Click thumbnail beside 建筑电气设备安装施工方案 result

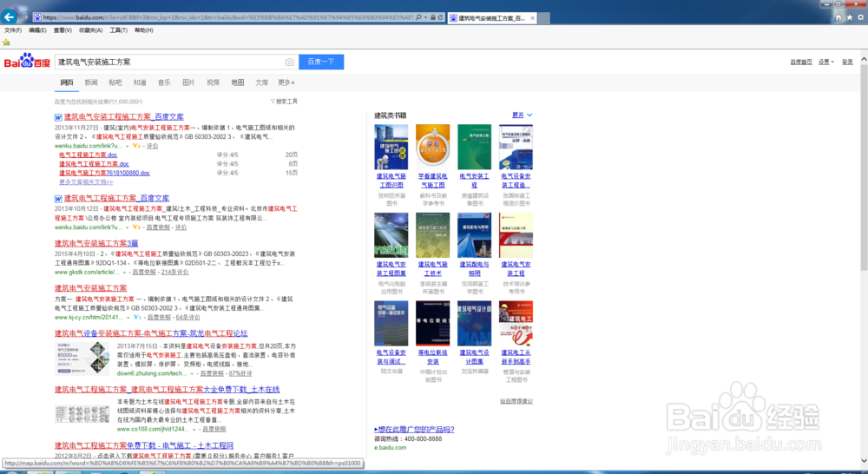pyautogui.click(x=82, y=359)
